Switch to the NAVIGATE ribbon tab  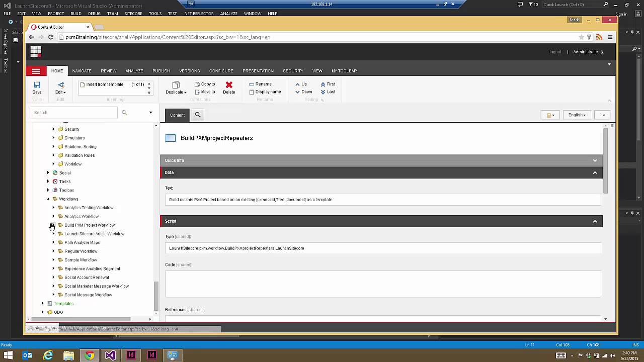click(82, 71)
